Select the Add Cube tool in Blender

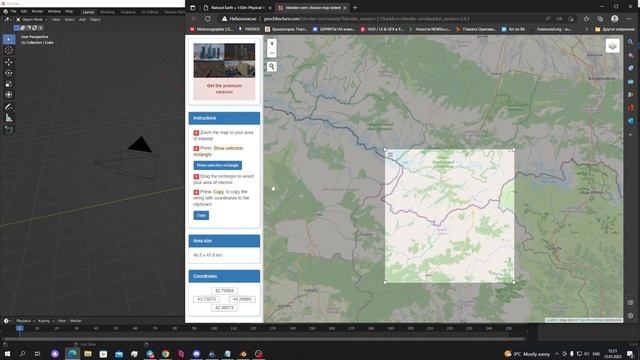(9, 130)
